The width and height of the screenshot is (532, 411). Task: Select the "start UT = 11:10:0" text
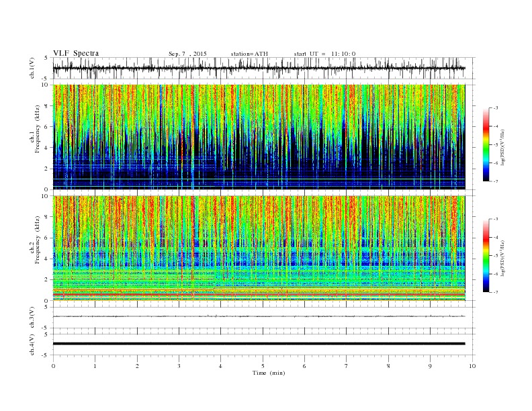tap(324, 54)
